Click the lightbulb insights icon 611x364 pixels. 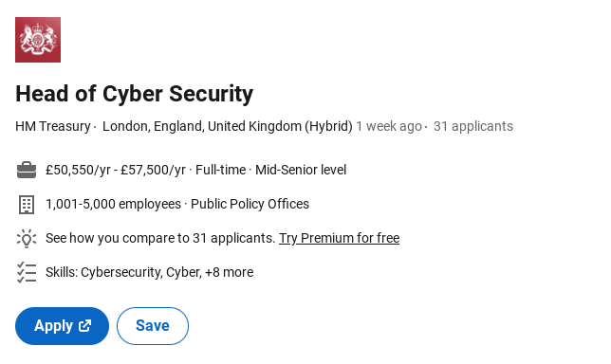[x=27, y=238]
